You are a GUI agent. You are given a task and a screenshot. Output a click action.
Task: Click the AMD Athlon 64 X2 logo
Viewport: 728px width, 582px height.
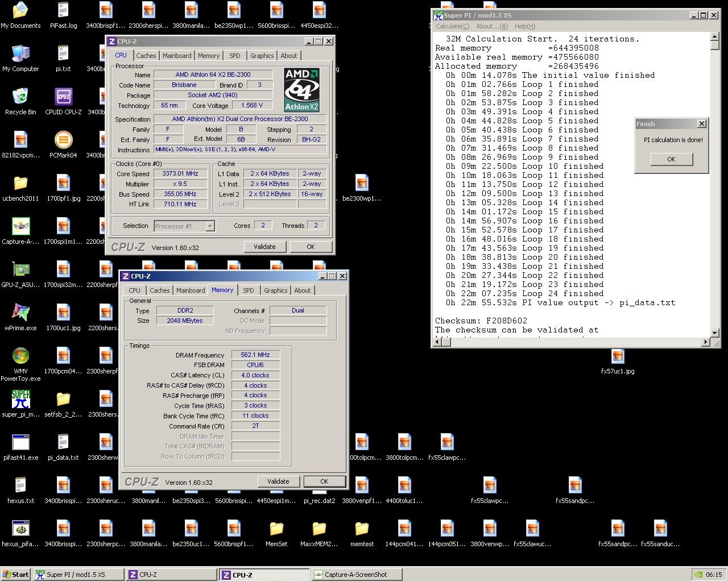coord(302,90)
